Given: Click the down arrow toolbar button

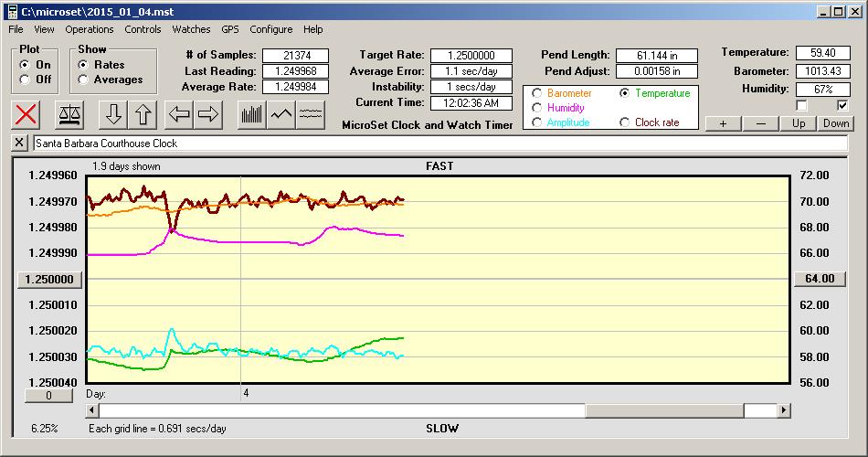Looking at the screenshot, I should click(x=113, y=115).
